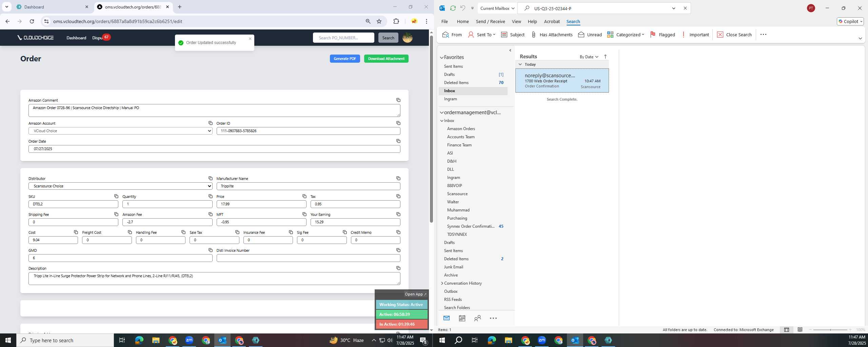The height and width of the screenshot is (347, 868).
Task: Switch to Outlook Mail view icon
Action: 447,318
